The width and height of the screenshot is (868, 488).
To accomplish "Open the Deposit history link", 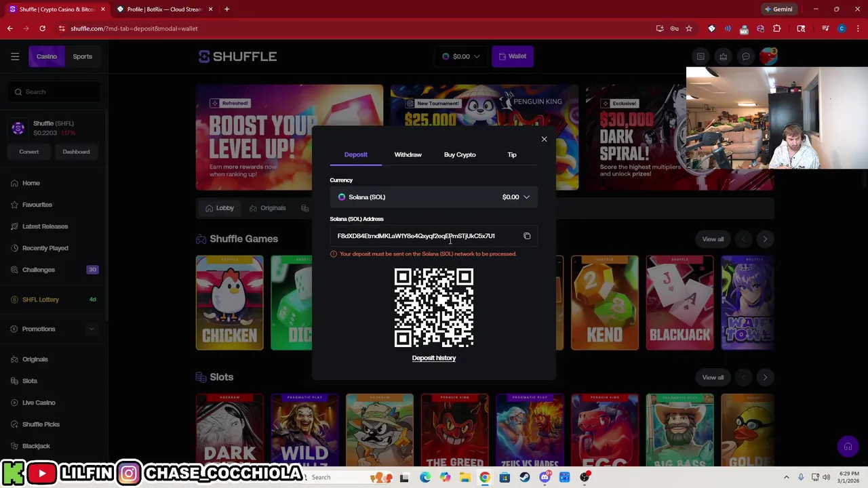I will pos(434,358).
